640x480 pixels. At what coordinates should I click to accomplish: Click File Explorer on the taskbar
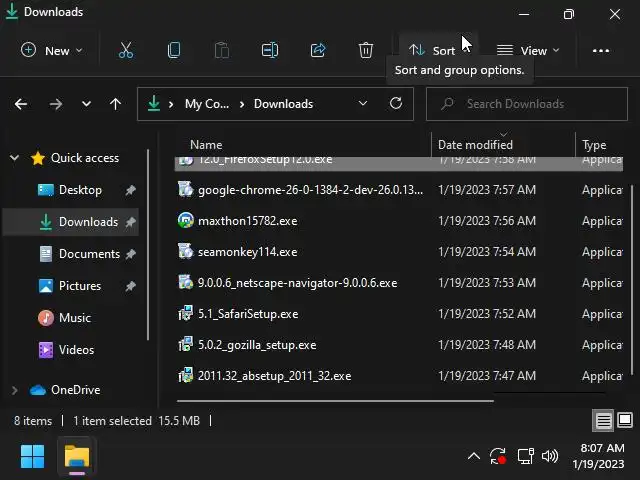[x=77, y=456]
